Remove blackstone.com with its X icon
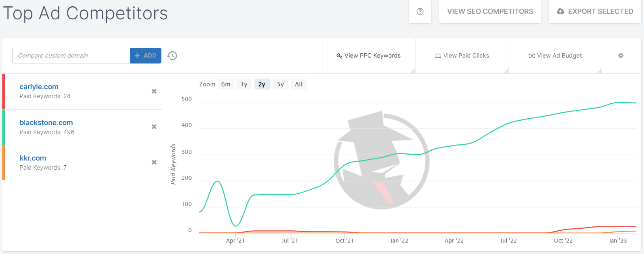Screen dimensions: 644x254 tap(154, 127)
